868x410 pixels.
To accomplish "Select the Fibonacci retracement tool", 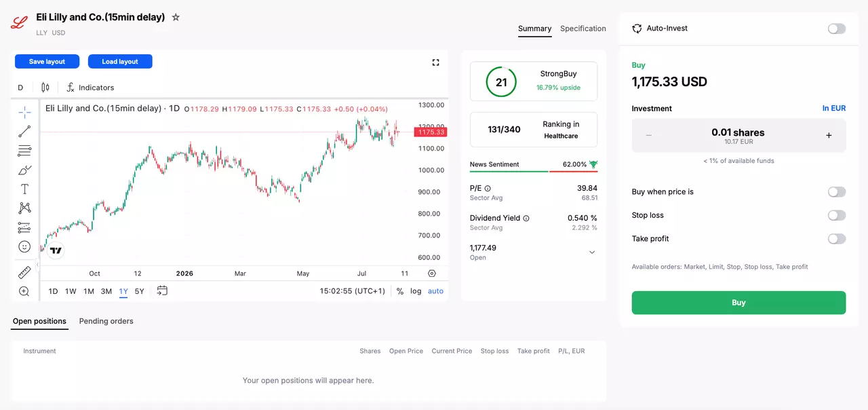I will coord(24,151).
